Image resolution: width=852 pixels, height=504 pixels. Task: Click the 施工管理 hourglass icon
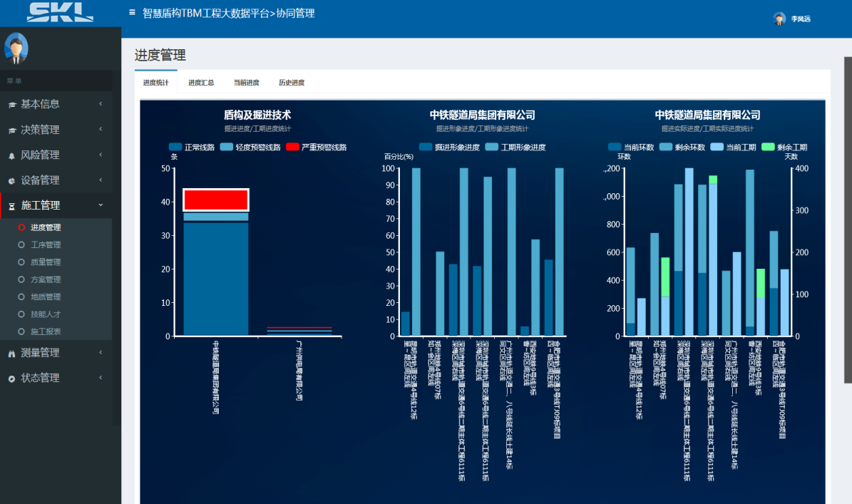click(x=12, y=207)
